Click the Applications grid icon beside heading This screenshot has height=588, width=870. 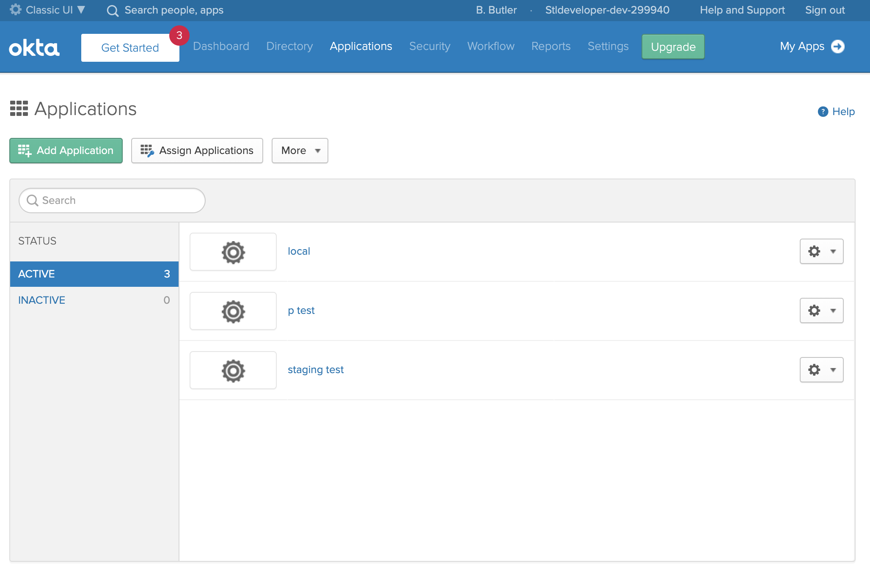19,108
